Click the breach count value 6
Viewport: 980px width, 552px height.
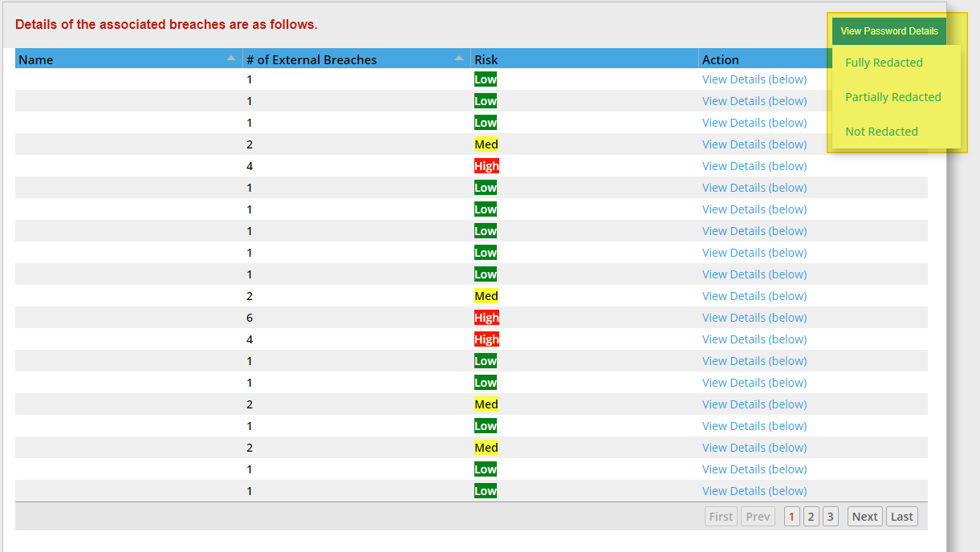pyautogui.click(x=250, y=318)
